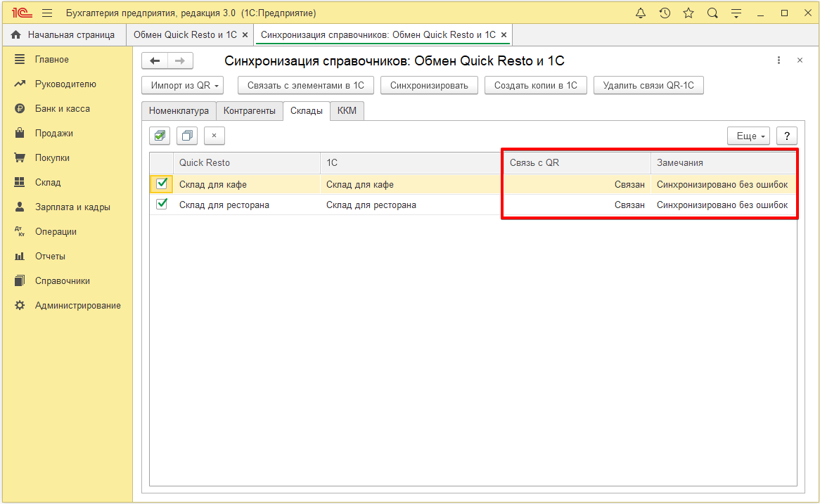Viewport: 820px width, 504px height.
Task: Click Синхронизировано без ошибок in ресторана row
Action: [722, 205]
